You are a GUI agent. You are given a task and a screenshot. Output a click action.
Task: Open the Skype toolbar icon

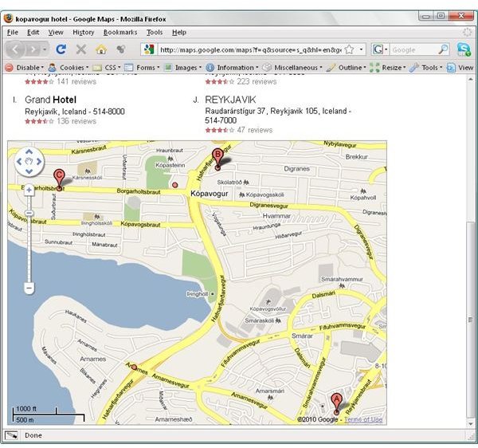pos(464,49)
